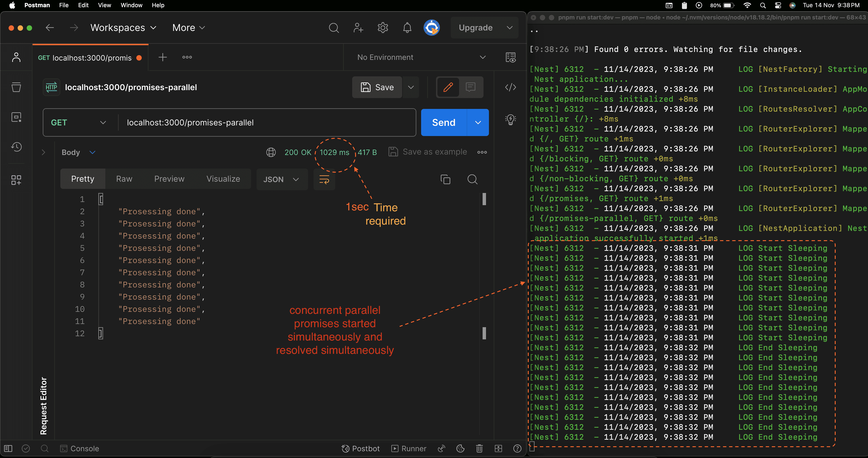Toggle line wrap in response body
The height and width of the screenshot is (458, 868).
pos(324,179)
